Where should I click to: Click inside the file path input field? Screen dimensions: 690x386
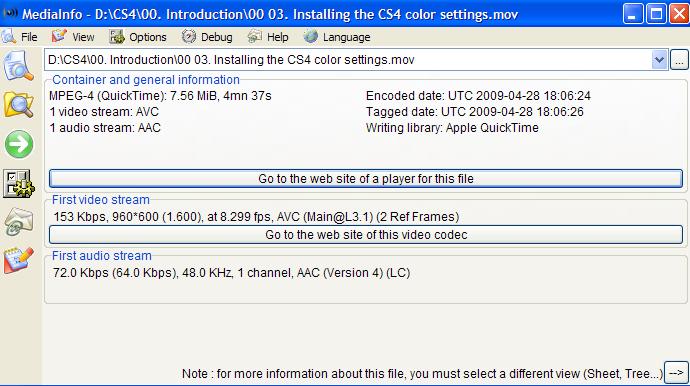pyautogui.click(x=348, y=60)
